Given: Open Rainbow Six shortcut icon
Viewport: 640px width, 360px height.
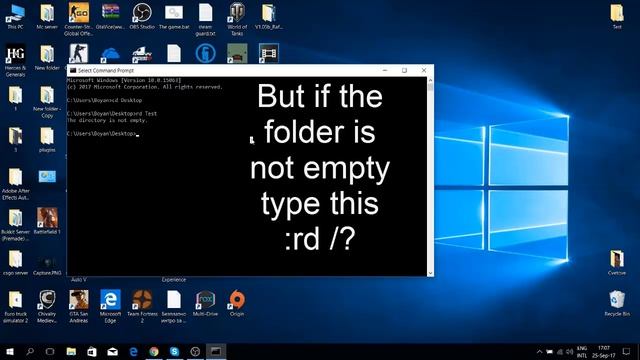Looking at the screenshot, I should click(205, 53).
